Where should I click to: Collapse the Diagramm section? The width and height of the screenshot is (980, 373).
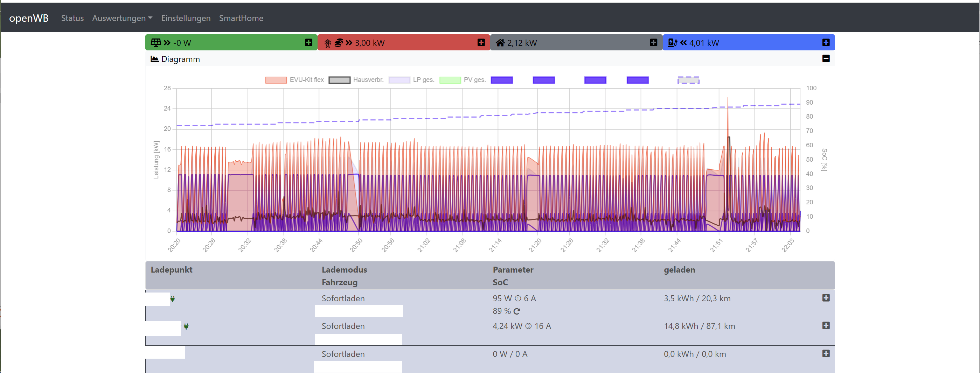(826, 58)
